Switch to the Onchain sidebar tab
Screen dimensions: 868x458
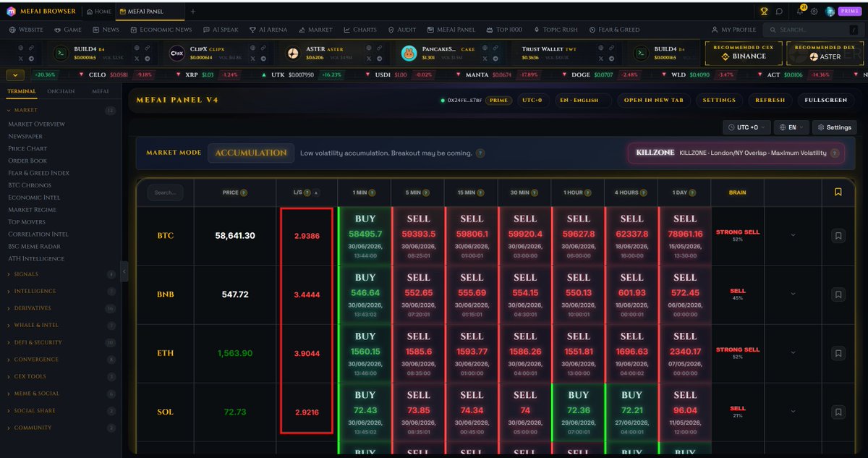pyautogui.click(x=61, y=92)
